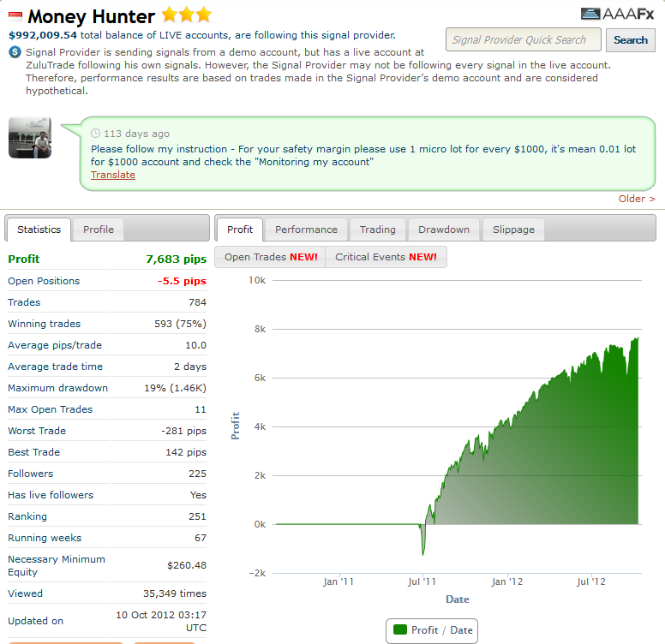Viewport: 665px width, 644px height.
Task: Focus the Signal Provider Quick Search field
Action: pos(524,40)
